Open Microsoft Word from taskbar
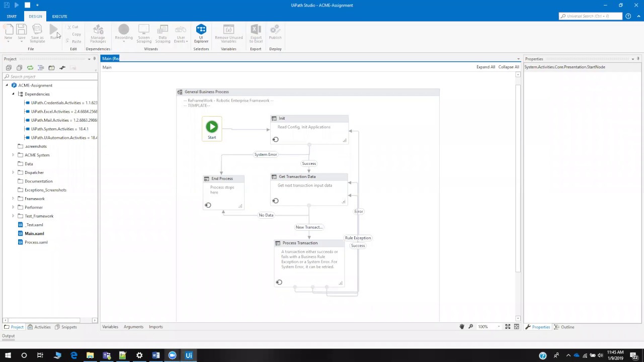This screenshot has width=644, height=362. 156,355
